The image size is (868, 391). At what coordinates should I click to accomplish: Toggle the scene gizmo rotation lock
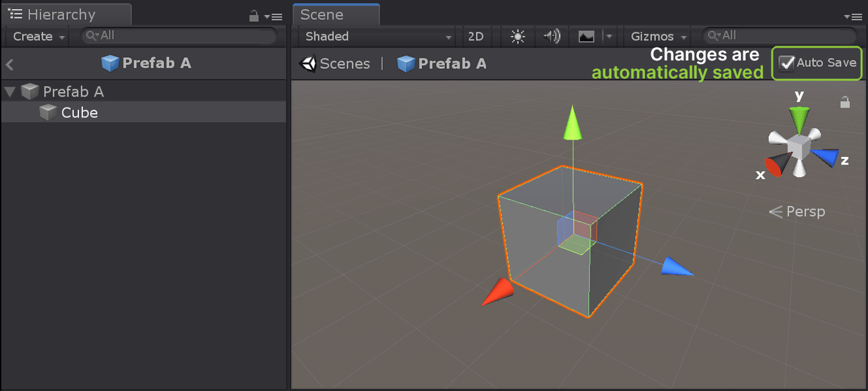tap(845, 102)
